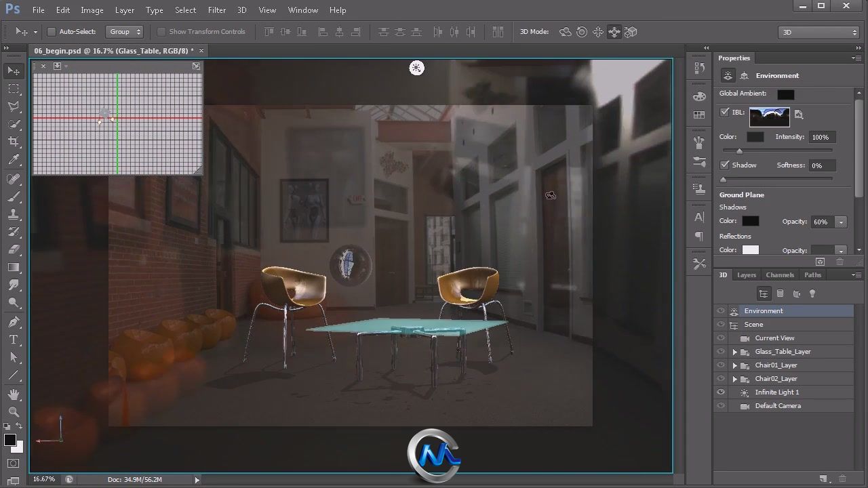Screen dimensions: 868x488
Task: Filter 3D panel by Lights
Action: 812,293
